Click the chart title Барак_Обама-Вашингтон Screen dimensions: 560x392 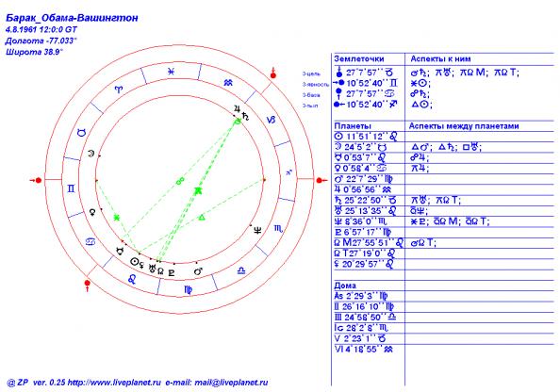click(73, 18)
